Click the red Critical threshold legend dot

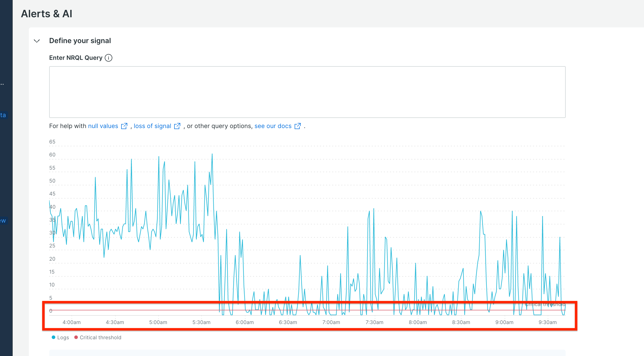tap(76, 337)
